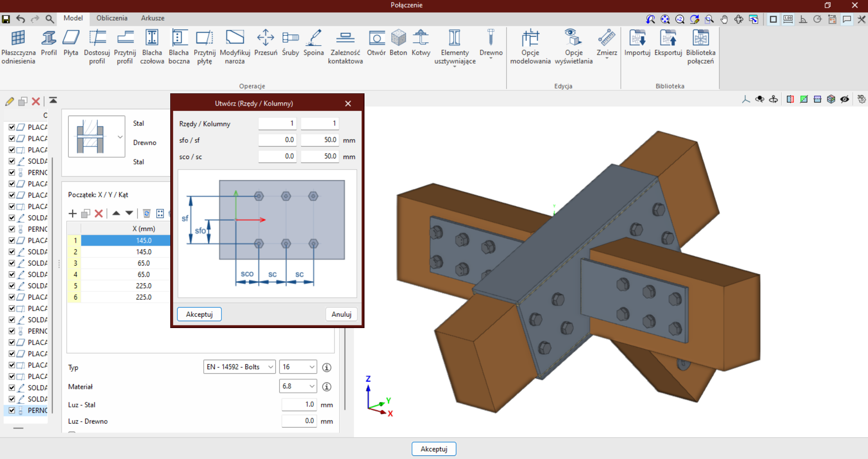
Task: Open the Materiał 6.8 dropdown
Action: coord(298,387)
